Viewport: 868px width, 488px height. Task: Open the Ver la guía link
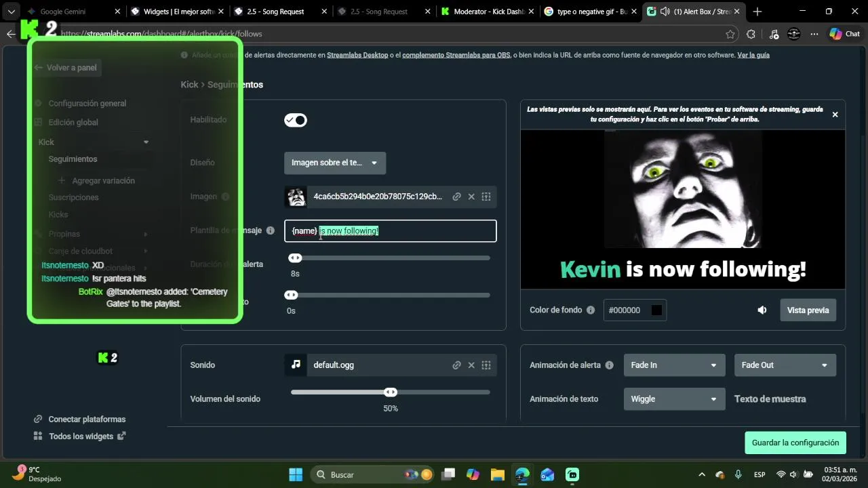click(753, 55)
